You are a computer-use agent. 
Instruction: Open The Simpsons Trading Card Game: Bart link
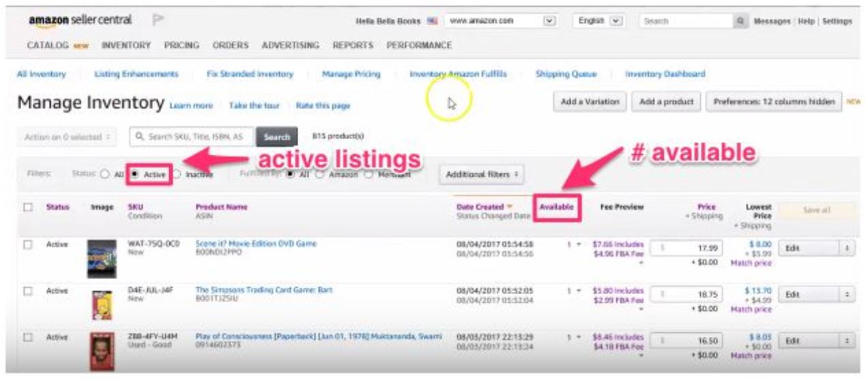264,290
